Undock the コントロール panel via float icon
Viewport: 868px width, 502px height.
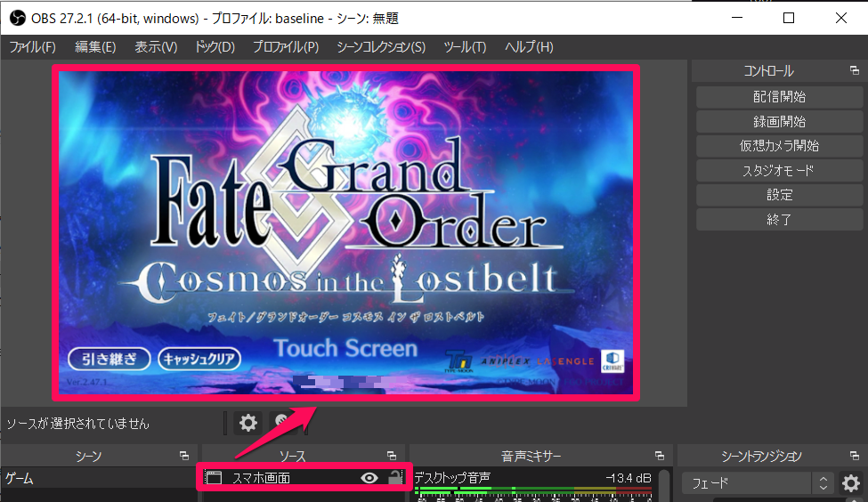pyautogui.click(x=855, y=71)
